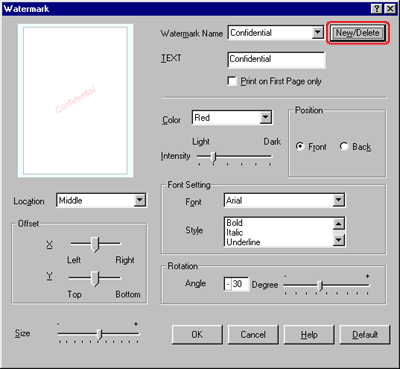This screenshot has width=400, height=369.
Task: Confirm with the OK button
Action: click(x=197, y=334)
